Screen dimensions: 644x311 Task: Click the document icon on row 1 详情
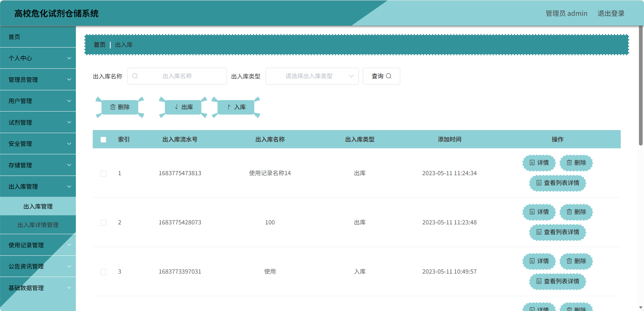pyautogui.click(x=532, y=163)
